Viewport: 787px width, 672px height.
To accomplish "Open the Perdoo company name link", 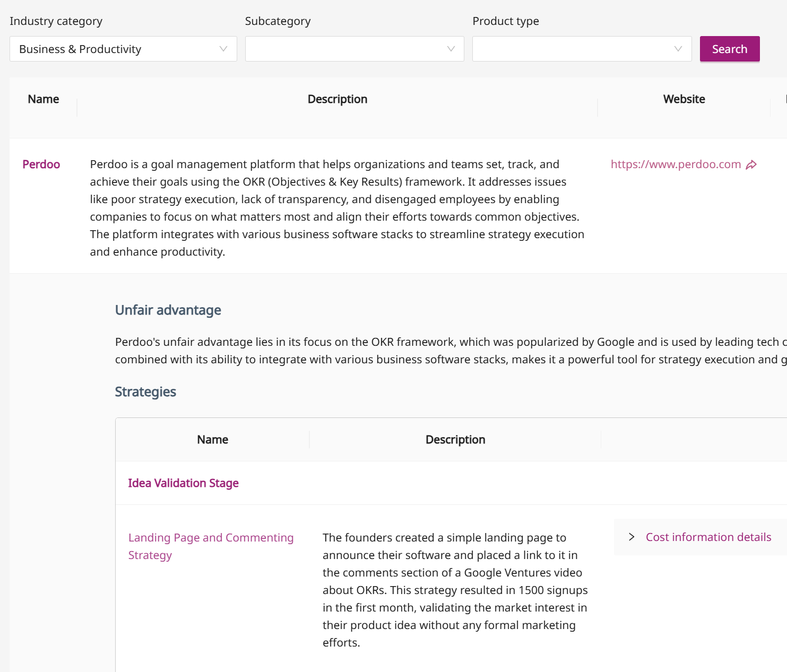I will pos(41,164).
